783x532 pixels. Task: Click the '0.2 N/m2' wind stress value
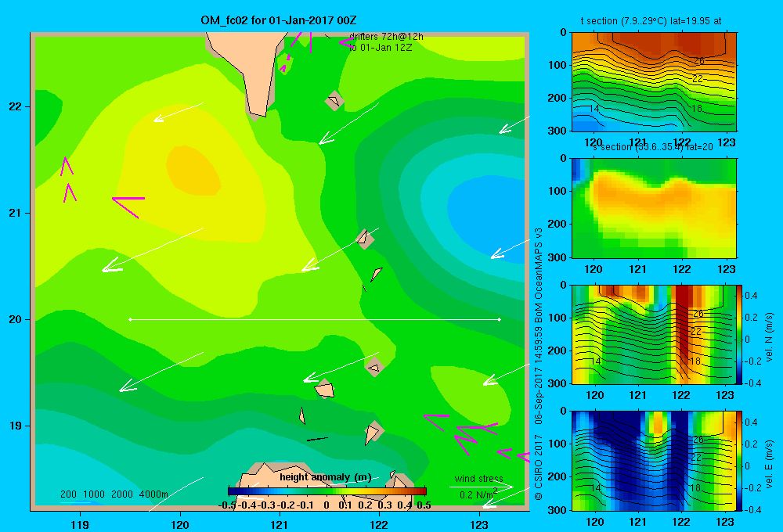(478, 494)
